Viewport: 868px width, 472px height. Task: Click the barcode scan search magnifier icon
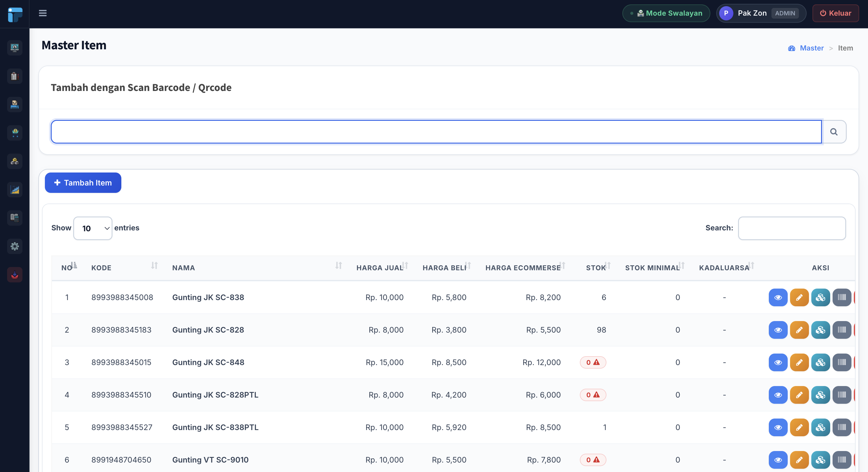(x=834, y=132)
